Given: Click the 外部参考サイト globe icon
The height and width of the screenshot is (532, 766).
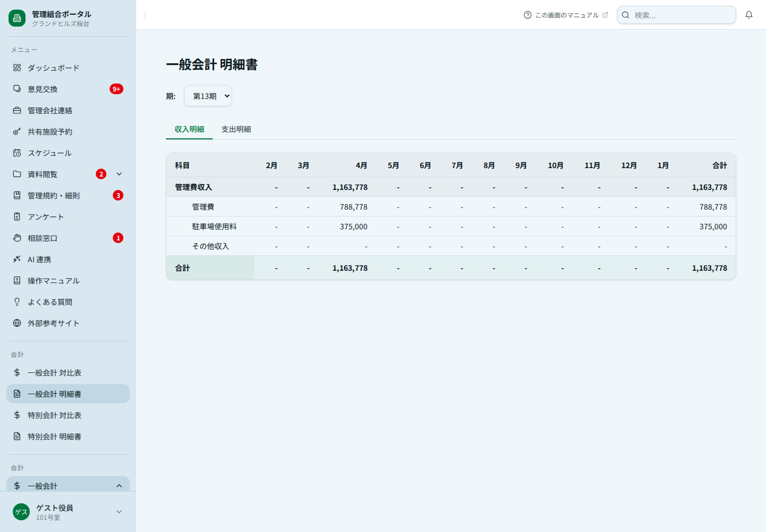Looking at the screenshot, I should (17, 323).
